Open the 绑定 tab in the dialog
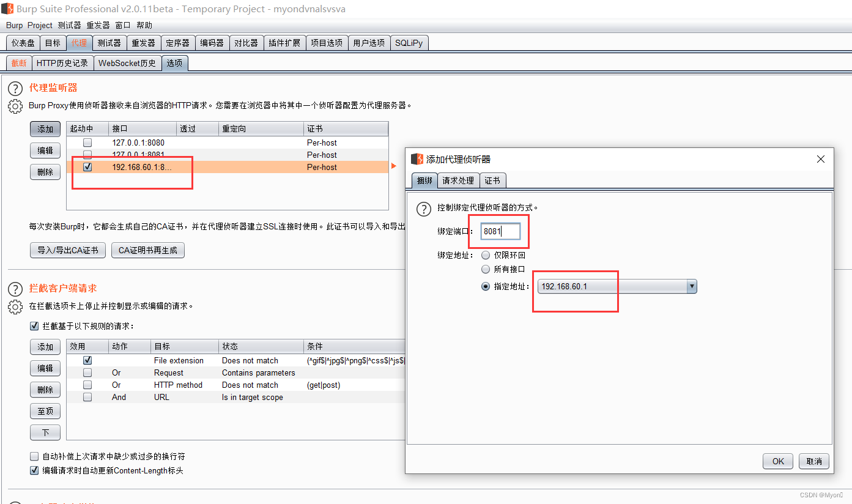852x504 pixels. coord(424,180)
